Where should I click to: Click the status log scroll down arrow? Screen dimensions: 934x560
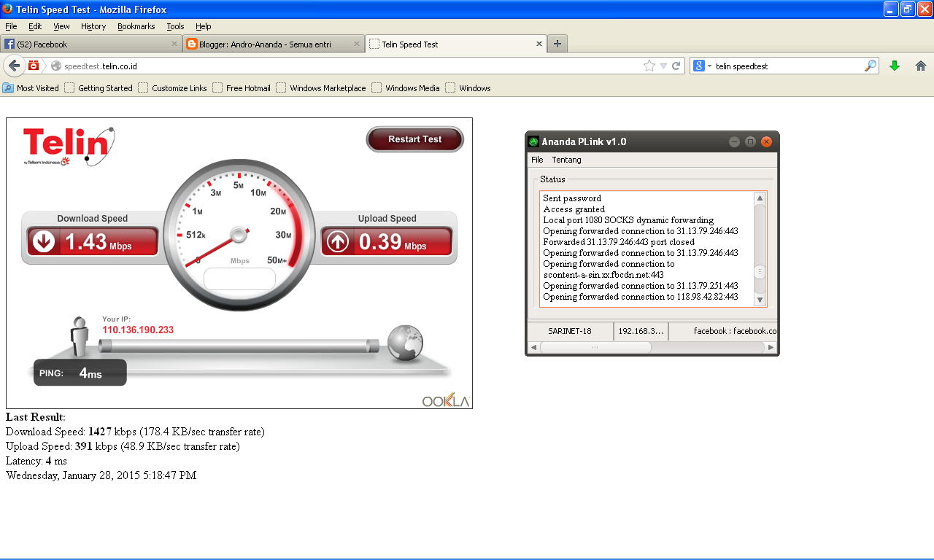point(760,300)
